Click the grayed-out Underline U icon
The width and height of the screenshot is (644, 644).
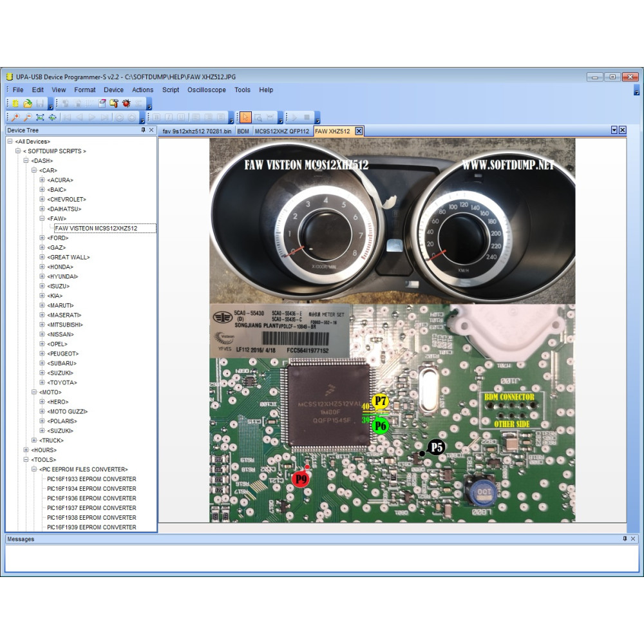(x=181, y=117)
